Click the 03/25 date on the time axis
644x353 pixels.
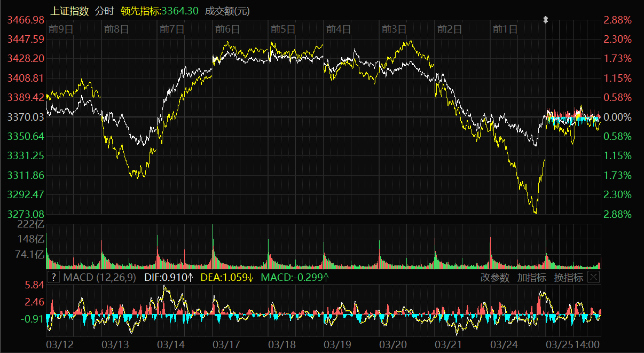(x=560, y=344)
